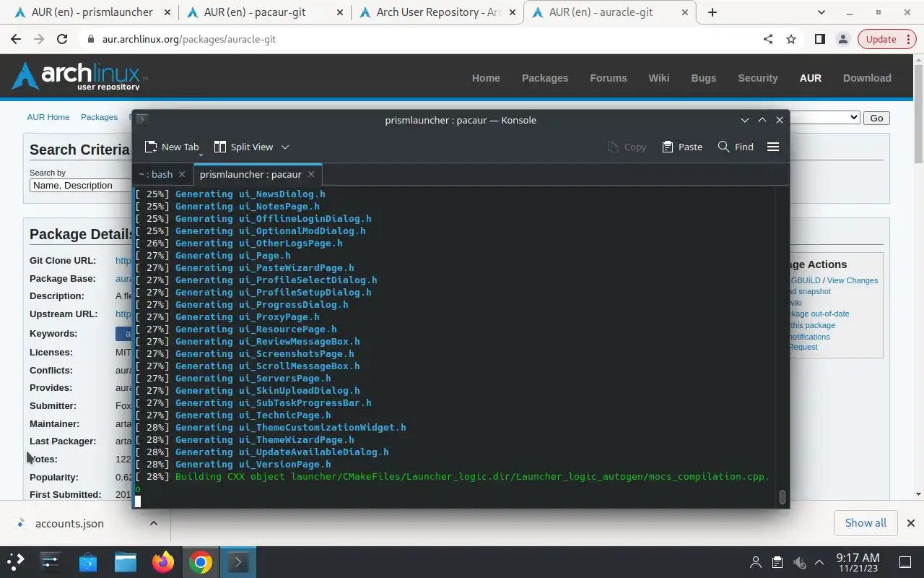Image resolution: width=924 pixels, height=578 pixels.
Task: Open the Chrome profile avatar
Action: coord(842,39)
